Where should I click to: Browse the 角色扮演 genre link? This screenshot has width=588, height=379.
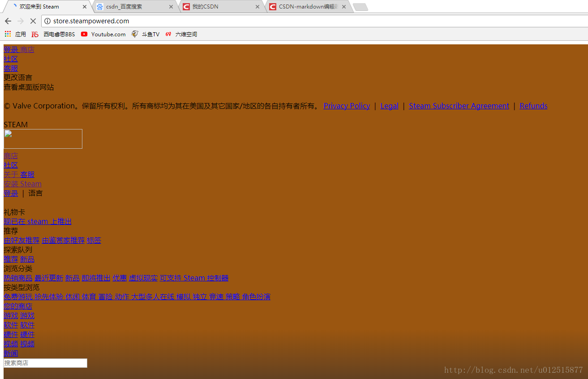coord(256,297)
